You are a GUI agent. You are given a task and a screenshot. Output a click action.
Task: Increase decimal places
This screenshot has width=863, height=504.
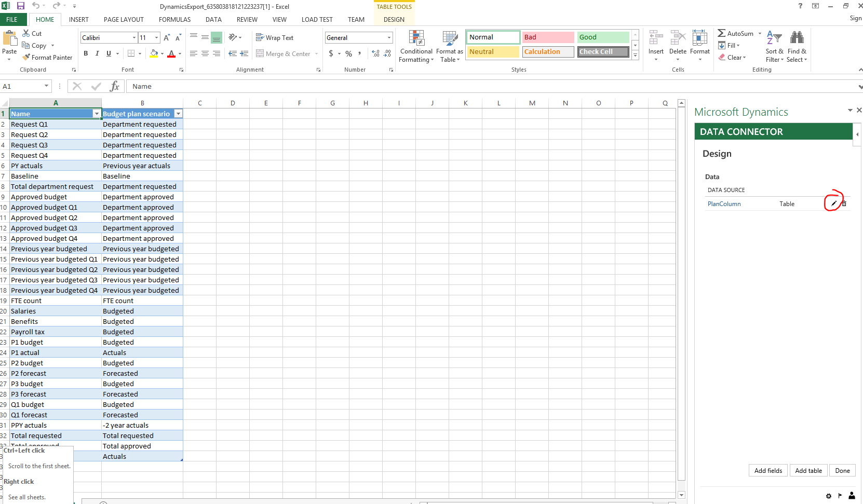(x=376, y=53)
